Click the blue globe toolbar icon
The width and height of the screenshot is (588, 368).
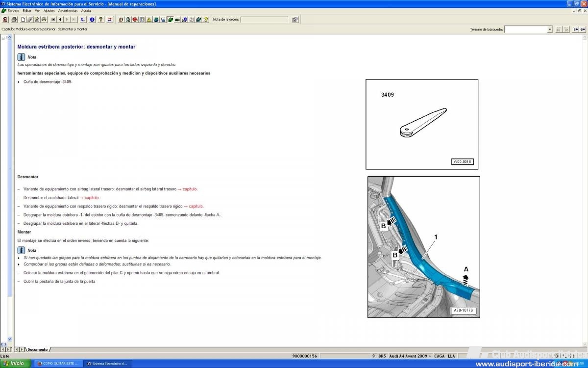click(x=156, y=20)
